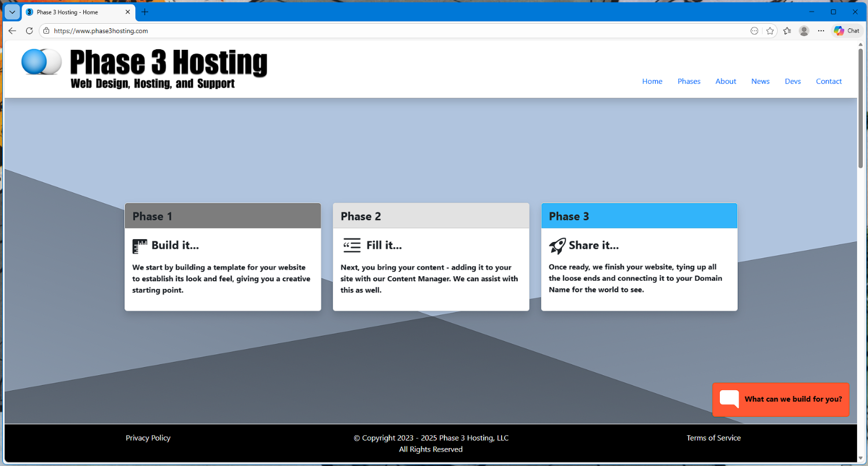This screenshot has height=466, width=868.
Task: Open 'What can we build for you?' chat
Action: pyautogui.click(x=781, y=399)
